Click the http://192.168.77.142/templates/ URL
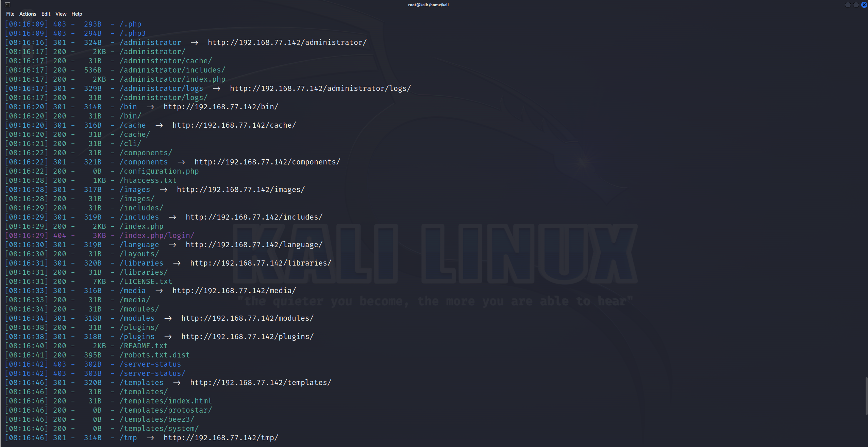The height and width of the screenshot is (447, 868). (261, 383)
